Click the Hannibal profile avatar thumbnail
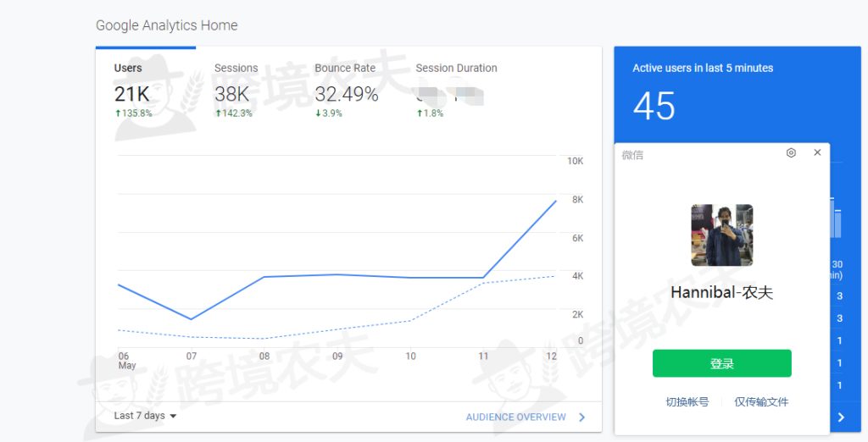868x442 pixels. [722, 235]
